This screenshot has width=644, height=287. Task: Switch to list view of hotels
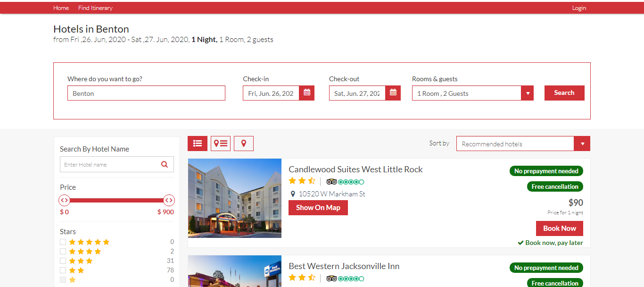(198, 143)
